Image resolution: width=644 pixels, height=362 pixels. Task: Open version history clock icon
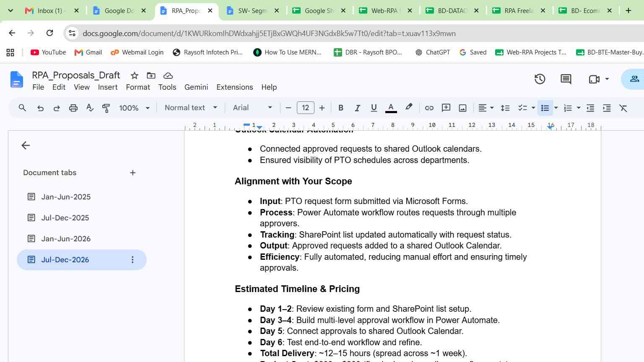tap(540, 79)
